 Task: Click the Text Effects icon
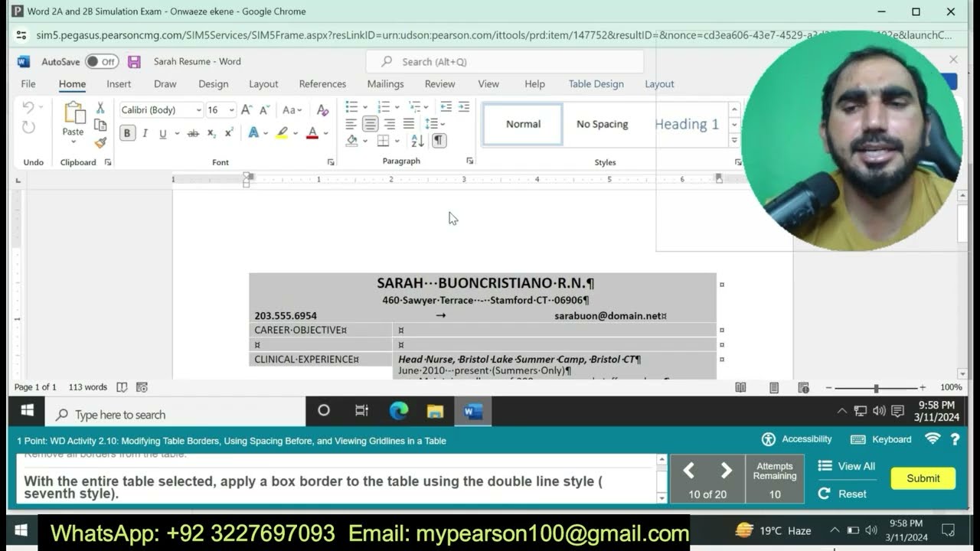253,133
